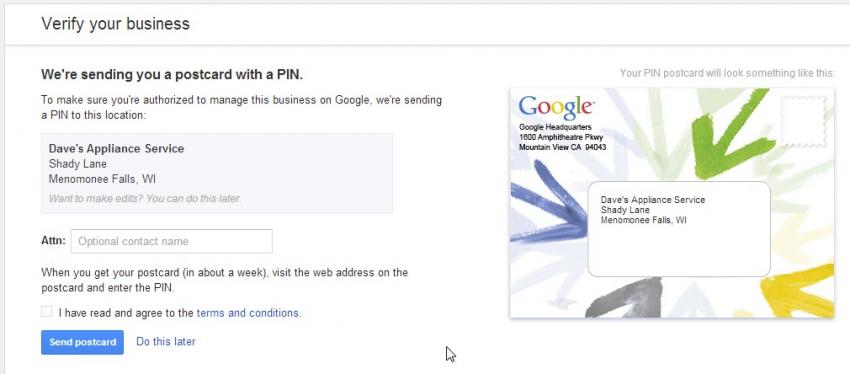Viewport: 850px width, 374px height.
Task: Click the Google logo on the postcard
Action: 556,108
